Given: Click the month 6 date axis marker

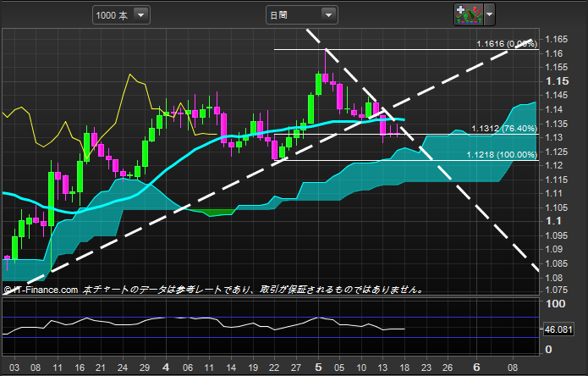Looking at the screenshot, I should [476, 367].
